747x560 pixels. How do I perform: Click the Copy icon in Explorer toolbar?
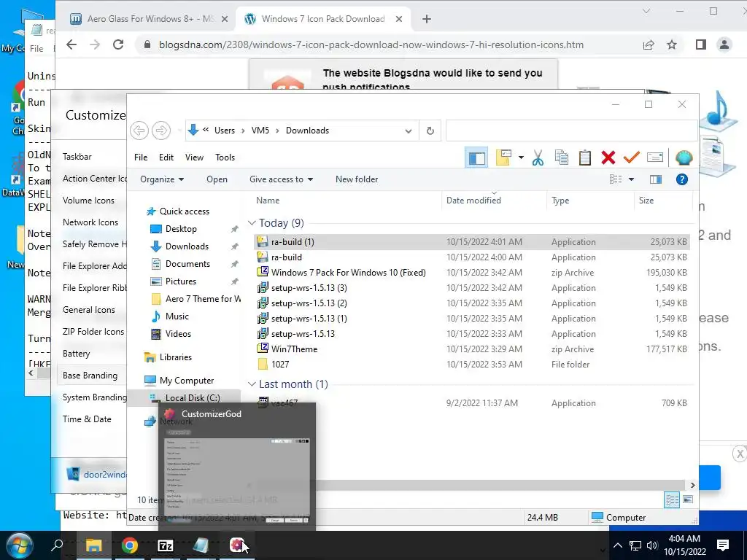pyautogui.click(x=562, y=157)
